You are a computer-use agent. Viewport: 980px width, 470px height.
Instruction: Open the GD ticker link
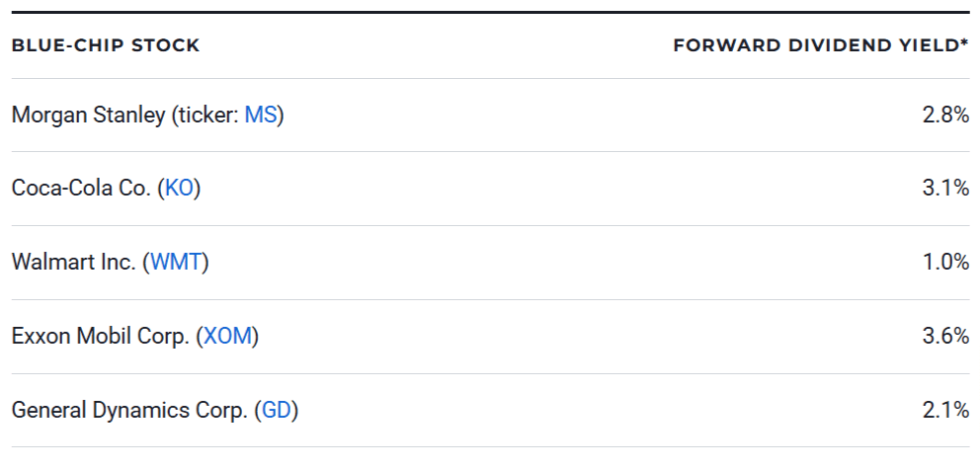click(276, 410)
